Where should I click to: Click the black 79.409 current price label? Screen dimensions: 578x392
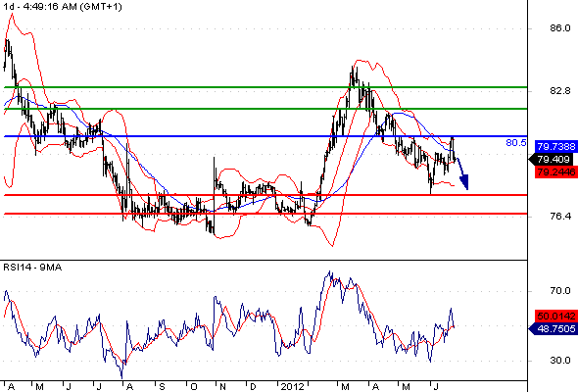[552, 160]
